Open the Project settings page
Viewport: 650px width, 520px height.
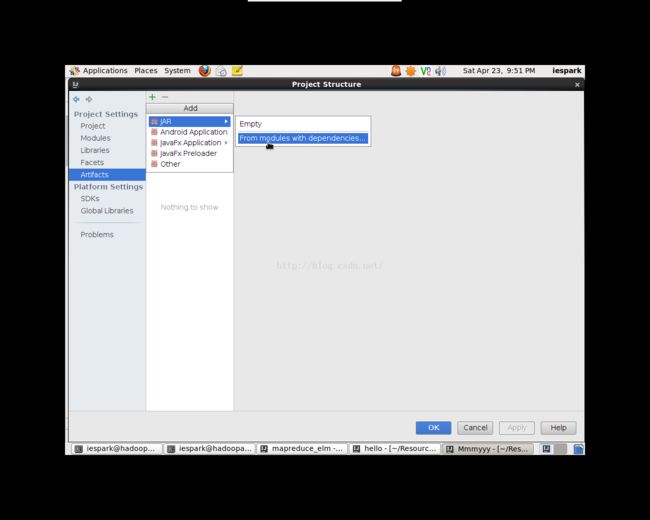(x=93, y=126)
